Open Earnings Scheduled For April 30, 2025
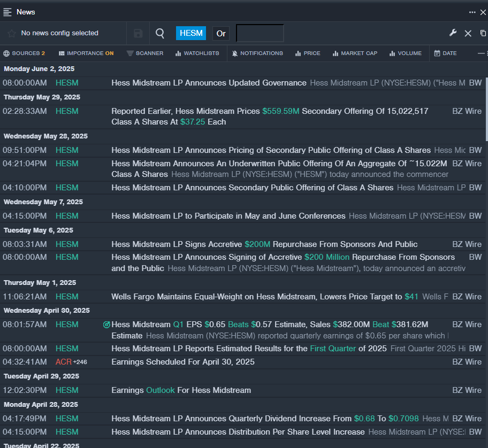Image resolution: width=488 pixels, height=448 pixels. [x=183, y=362]
